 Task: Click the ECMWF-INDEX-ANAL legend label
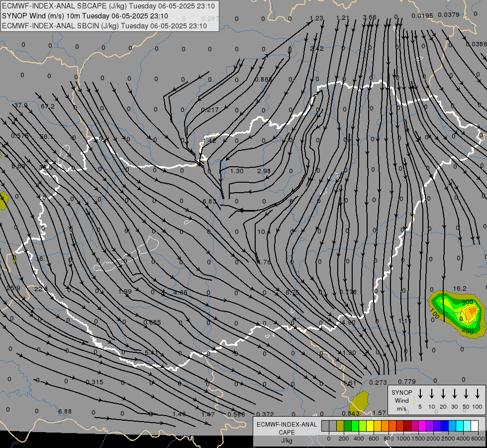[287, 425]
